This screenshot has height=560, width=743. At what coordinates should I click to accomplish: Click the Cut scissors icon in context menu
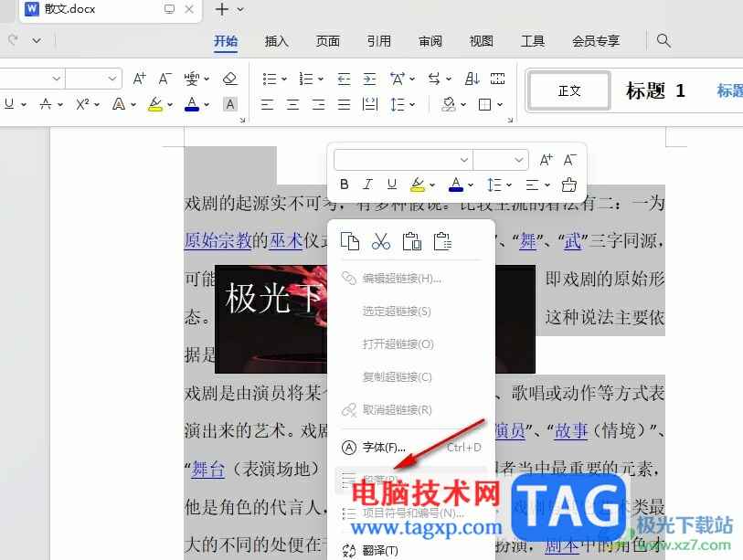[x=381, y=241]
